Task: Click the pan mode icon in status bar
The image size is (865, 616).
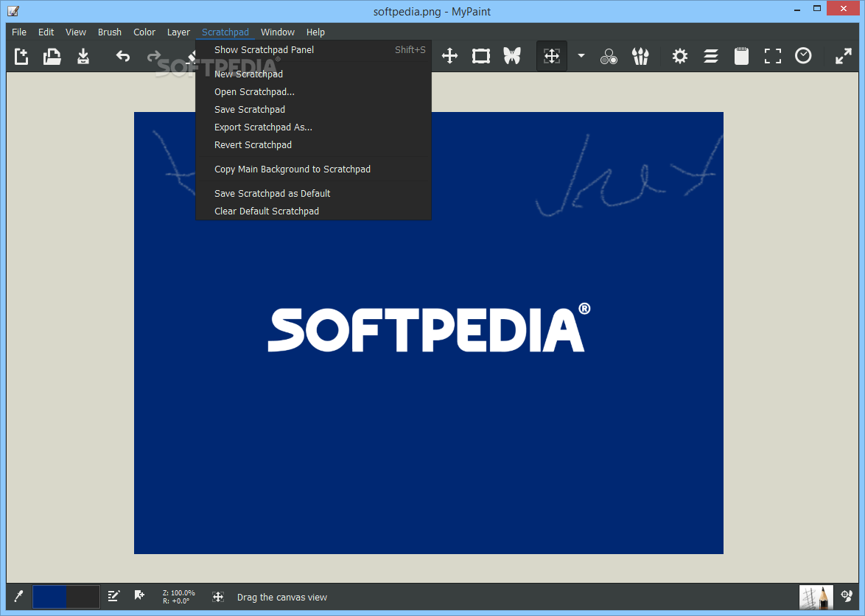Action: pos(218,597)
